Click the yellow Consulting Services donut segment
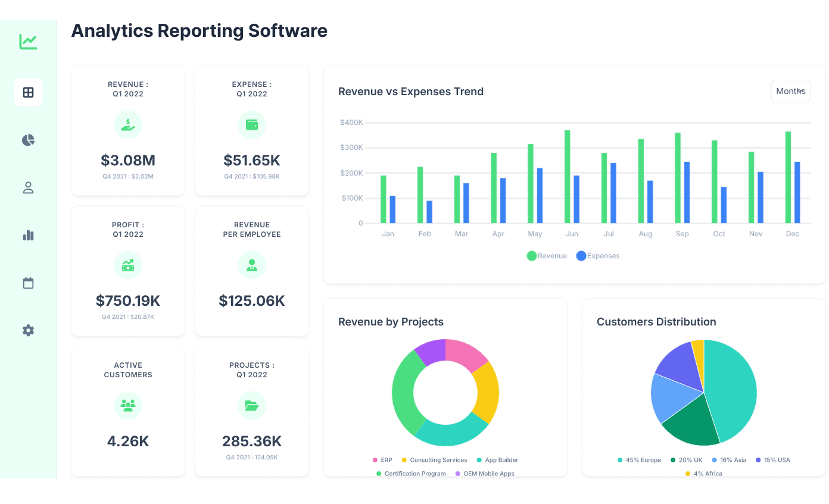The image size is (829, 504). [487, 393]
